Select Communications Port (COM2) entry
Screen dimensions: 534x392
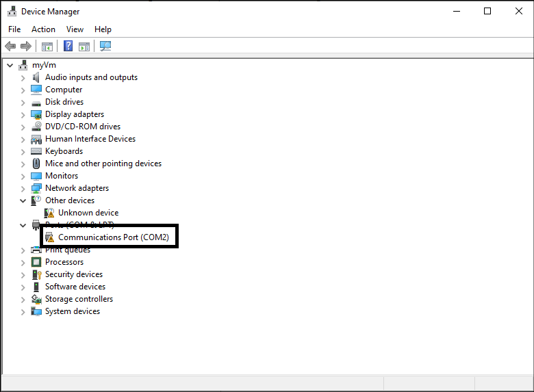(x=113, y=237)
